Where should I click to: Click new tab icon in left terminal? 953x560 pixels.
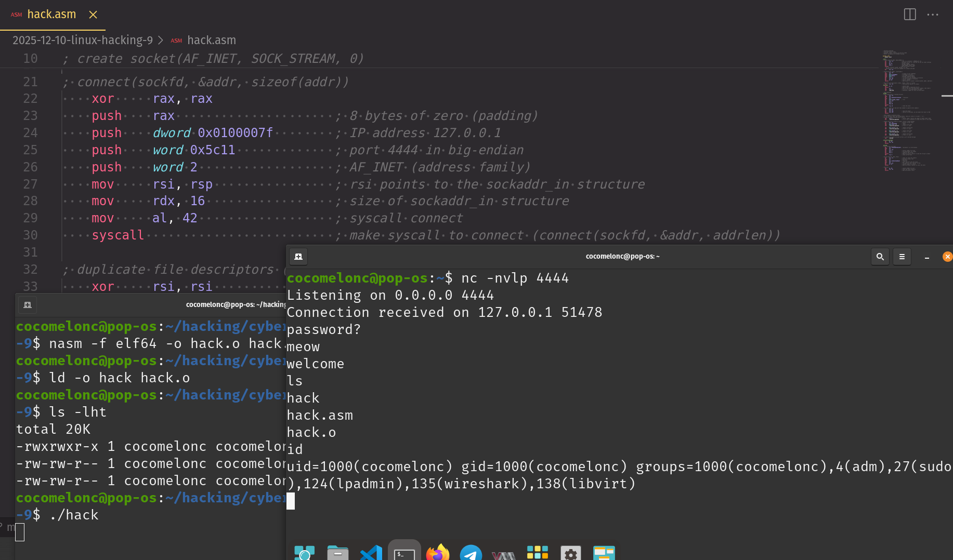(28, 305)
